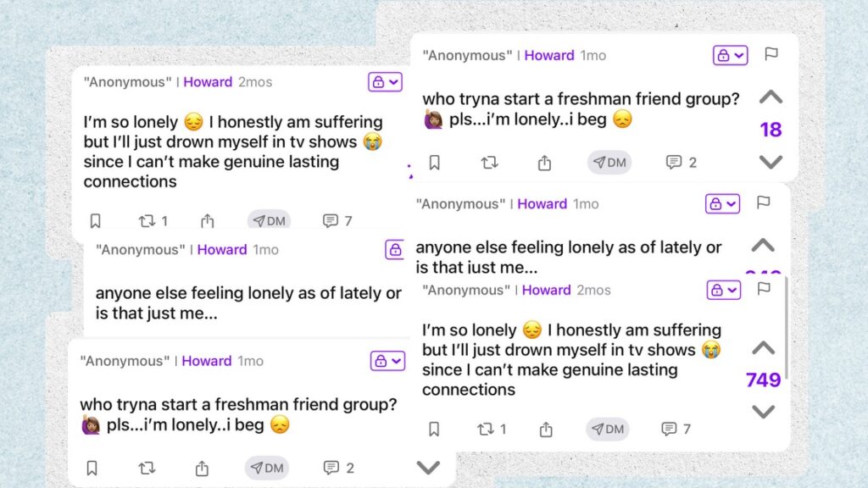Screen dimensions: 868x488
Task: Report the 749-vote post using flag icon
Action: coord(764,289)
